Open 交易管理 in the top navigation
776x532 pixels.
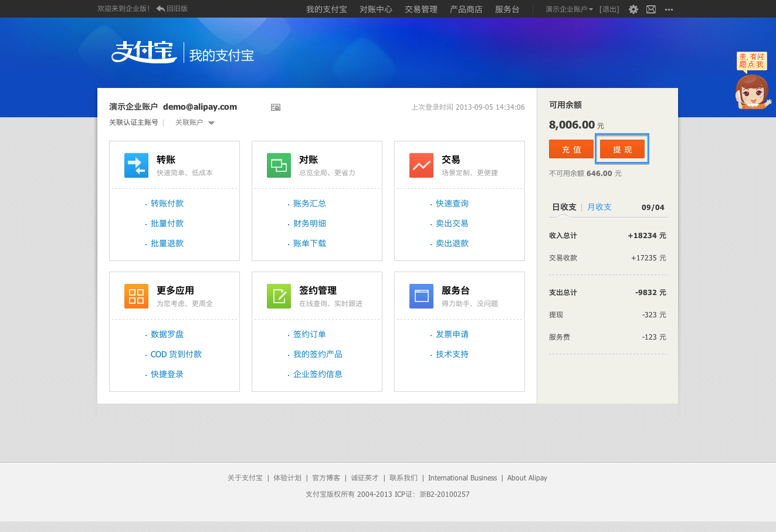tap(421, 9)
